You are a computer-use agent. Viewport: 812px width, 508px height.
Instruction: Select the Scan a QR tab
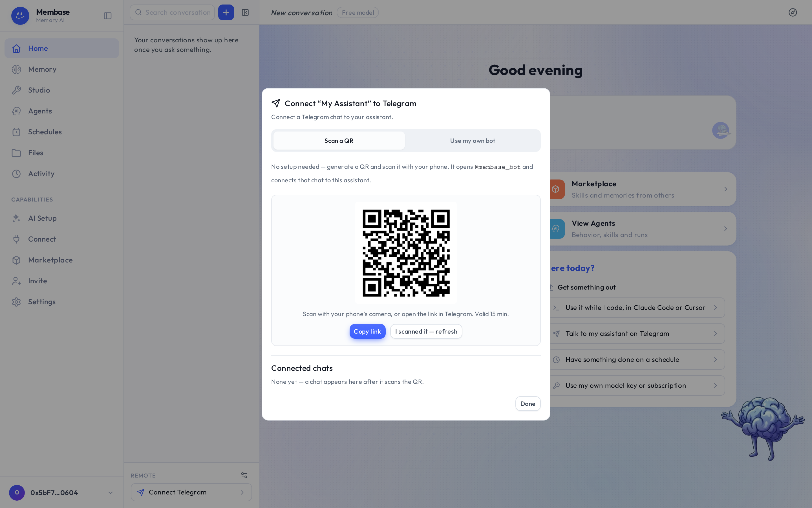(339, 141)
